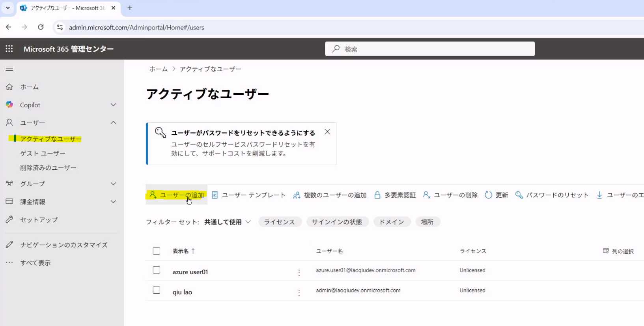Collapse the navigation menu hamburger icon
Screen dimensions: 644x326
point(9,69)
